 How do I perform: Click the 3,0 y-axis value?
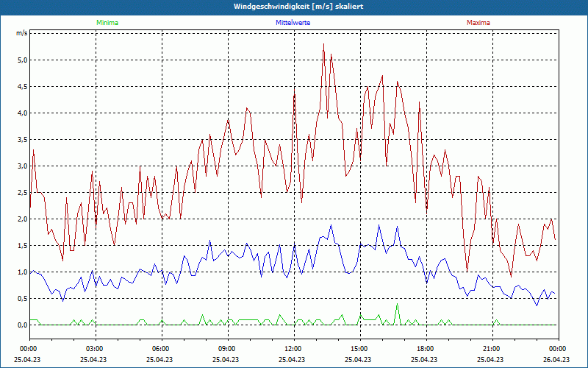click(23, 166)
